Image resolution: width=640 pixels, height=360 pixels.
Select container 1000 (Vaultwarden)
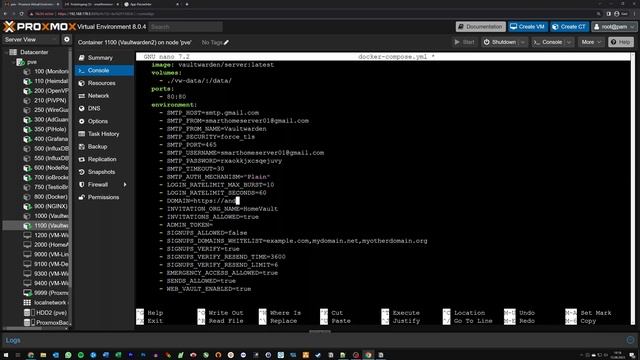(51, 216)
